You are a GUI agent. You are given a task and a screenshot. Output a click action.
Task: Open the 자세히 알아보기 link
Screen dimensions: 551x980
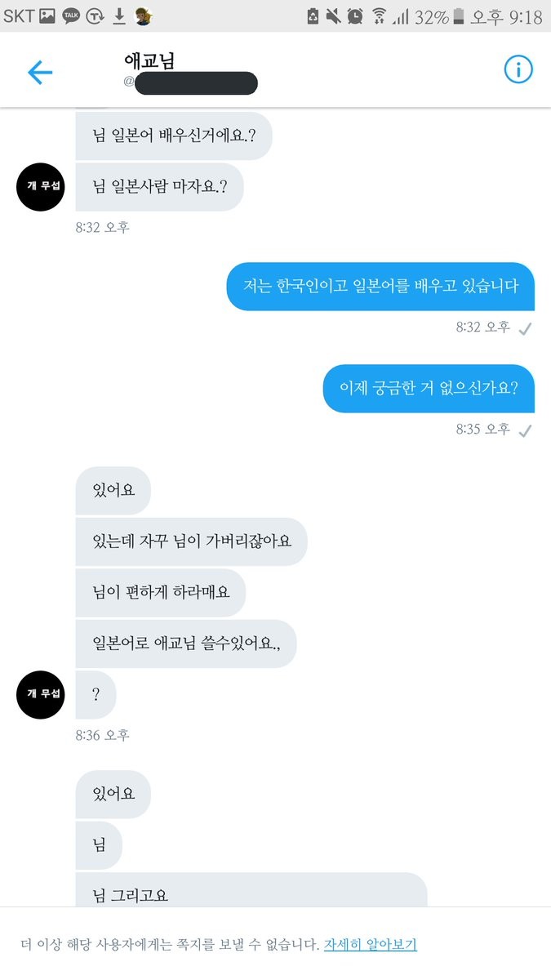coord(371,944)
